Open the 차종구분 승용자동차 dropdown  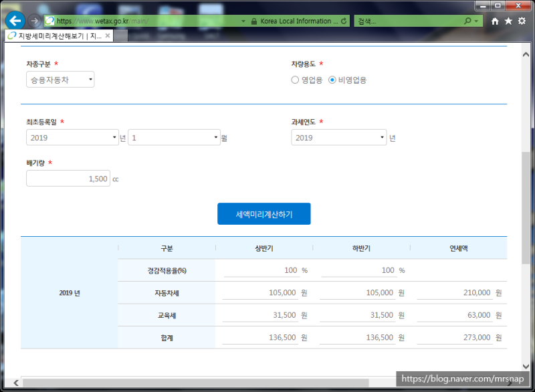[60, 80]
